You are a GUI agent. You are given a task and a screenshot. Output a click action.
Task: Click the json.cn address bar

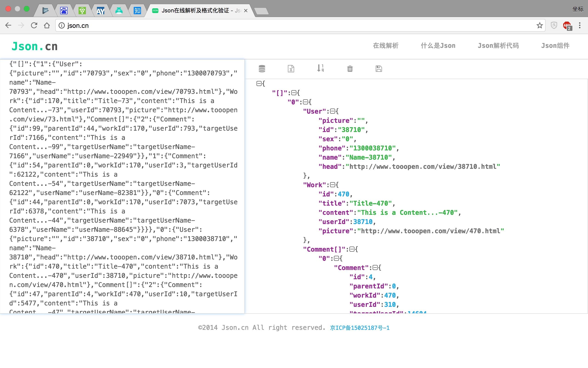tap(300, 25)
